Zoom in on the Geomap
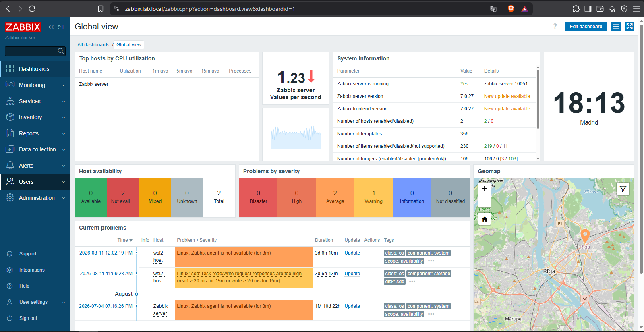This screenshot has height=332, width=644. [485, 189]
